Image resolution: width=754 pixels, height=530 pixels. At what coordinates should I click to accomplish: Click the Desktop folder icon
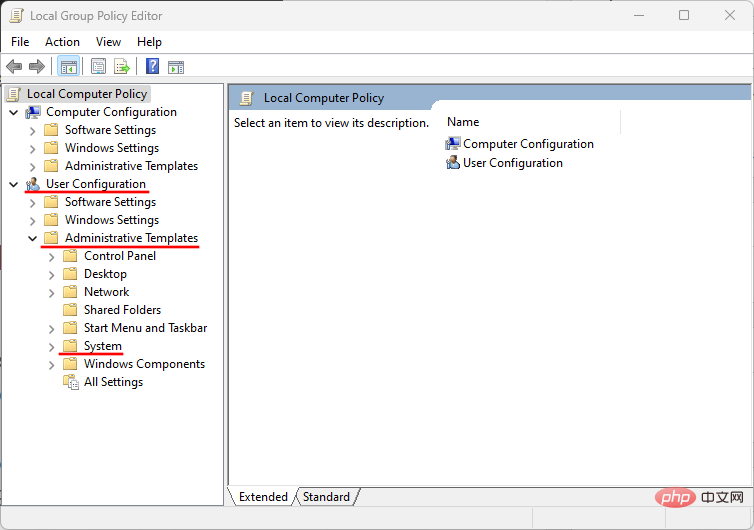pos(70,274)
